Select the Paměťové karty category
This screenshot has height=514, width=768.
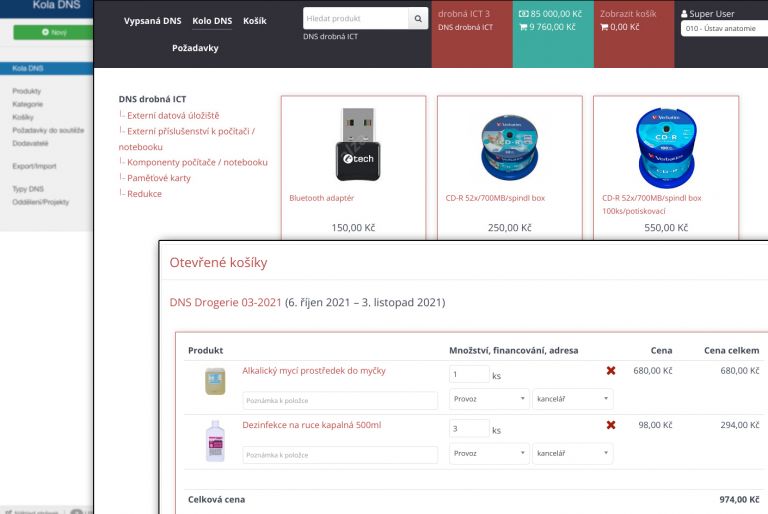click(x=158, y=178)
